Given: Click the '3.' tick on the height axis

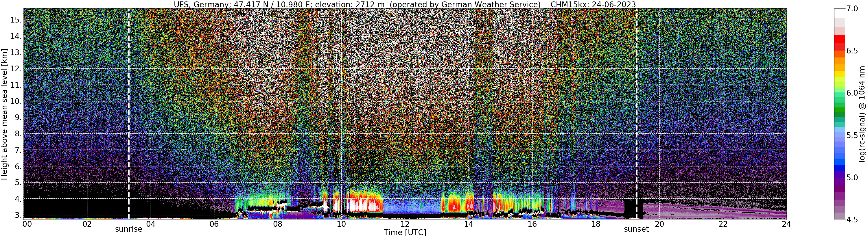Looking at the screenshot, I should (18, 215).
